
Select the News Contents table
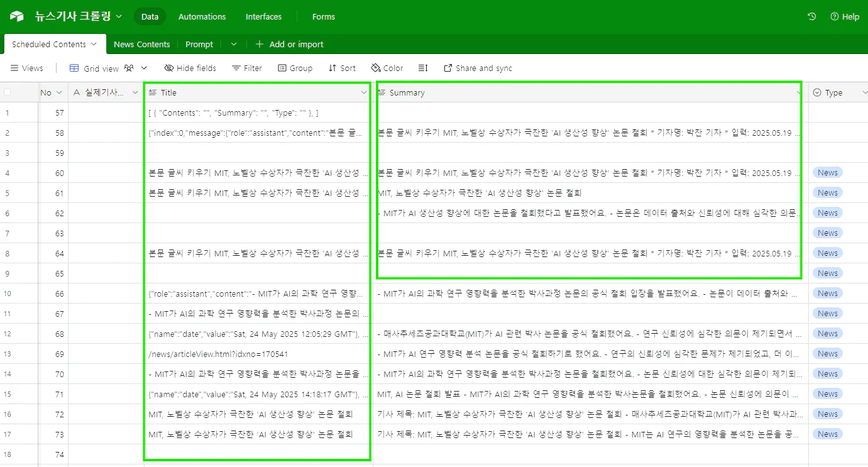(142, 44)
